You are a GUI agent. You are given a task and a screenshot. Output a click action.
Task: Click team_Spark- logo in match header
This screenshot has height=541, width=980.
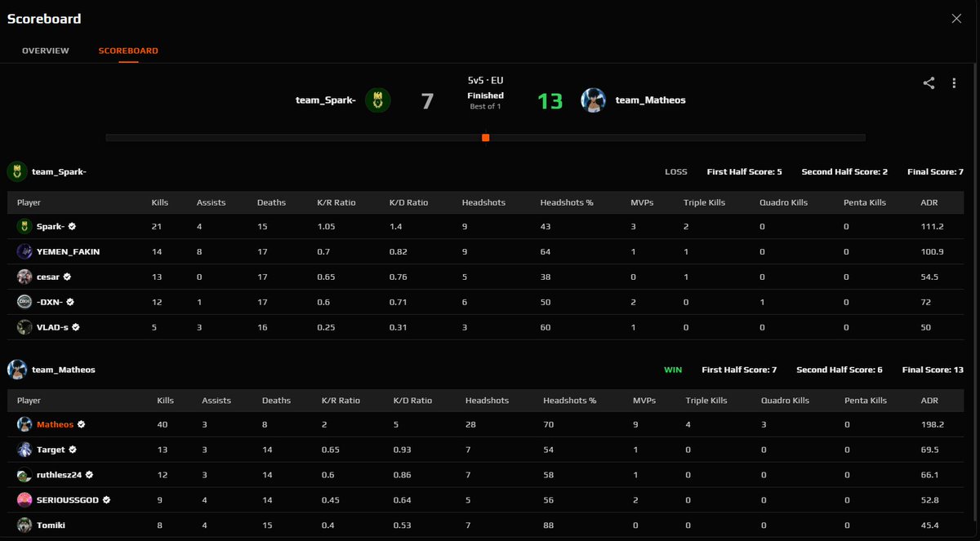tap(377, 100)
